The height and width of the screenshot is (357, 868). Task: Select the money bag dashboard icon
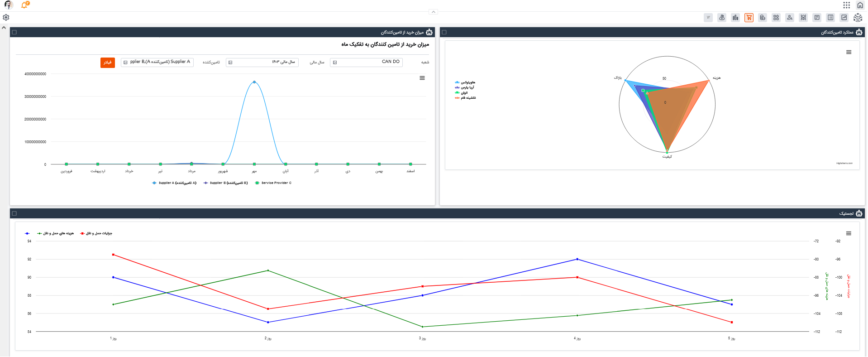tap(722, 18)
